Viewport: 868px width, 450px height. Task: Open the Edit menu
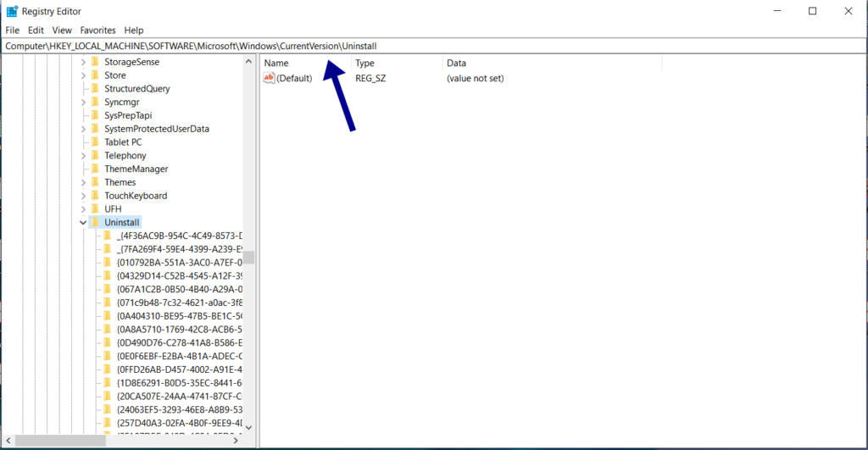pyautogui.click(x=36, y=30)
